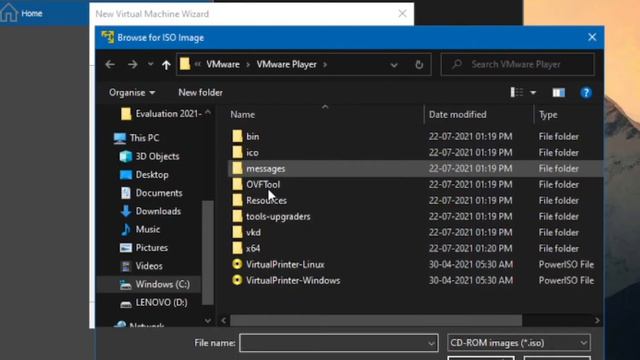640x360 pixels.
Task: Select the OVFTool folder
Action: [263, 184]
